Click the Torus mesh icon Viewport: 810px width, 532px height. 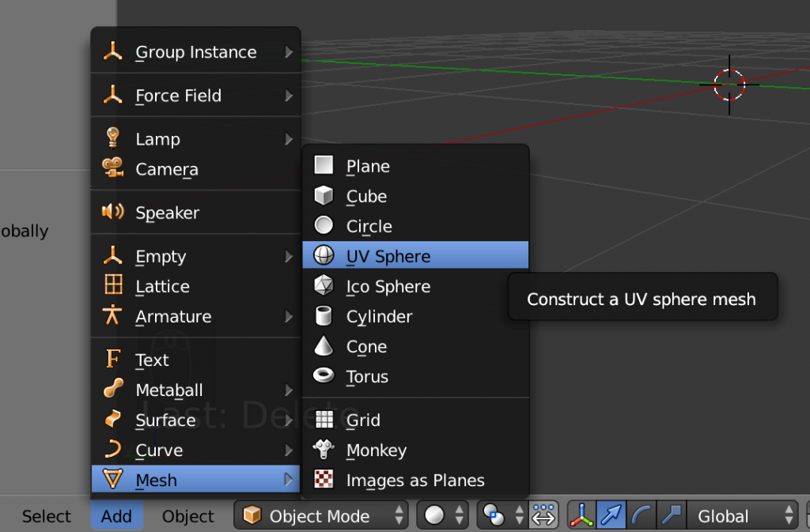[324, 375]
